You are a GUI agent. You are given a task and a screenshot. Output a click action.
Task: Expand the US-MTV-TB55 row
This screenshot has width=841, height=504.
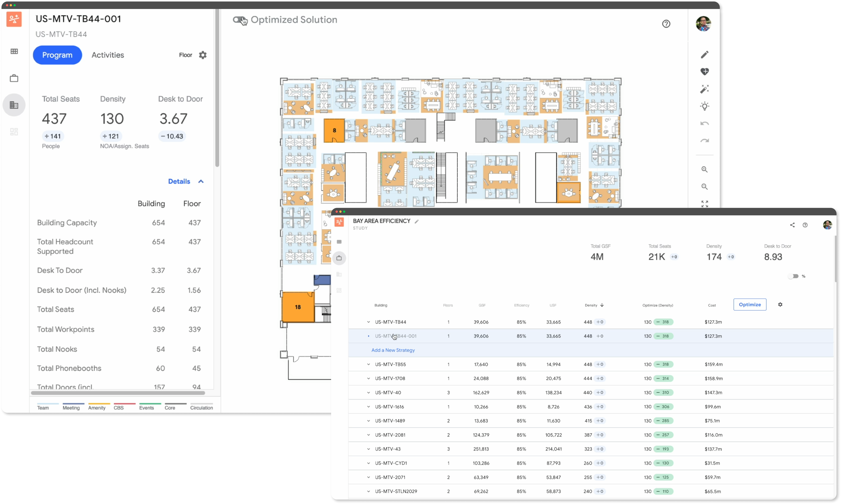click(x=368, y=364)
